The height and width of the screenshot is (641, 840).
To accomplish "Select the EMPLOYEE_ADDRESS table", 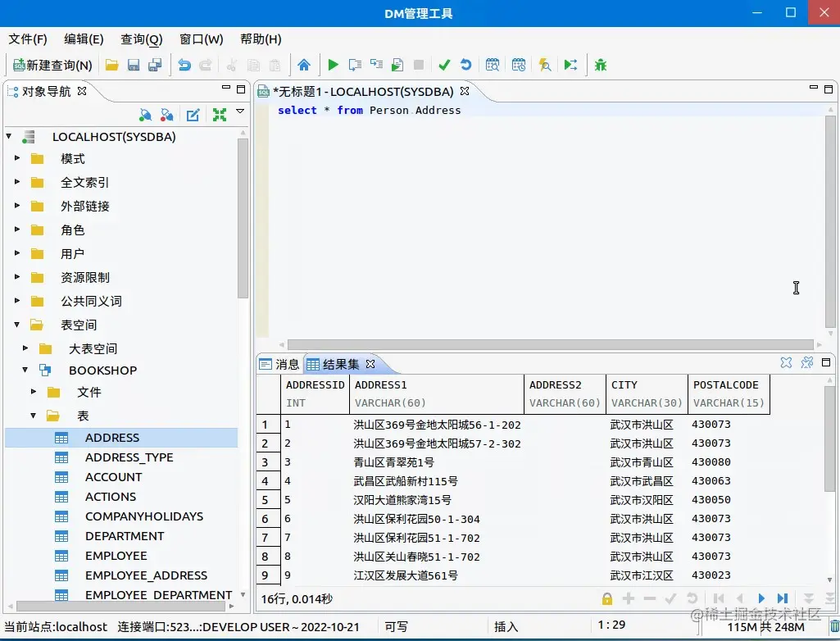I will click(146, 575).
